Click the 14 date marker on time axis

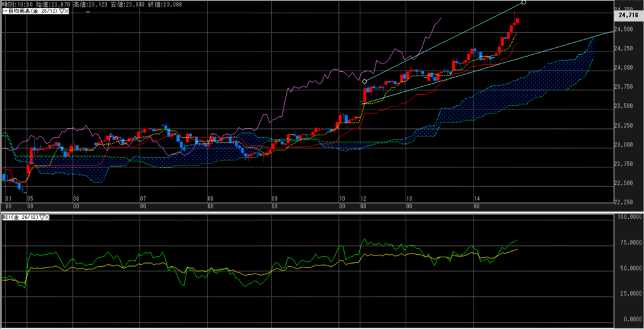(477, 199)
